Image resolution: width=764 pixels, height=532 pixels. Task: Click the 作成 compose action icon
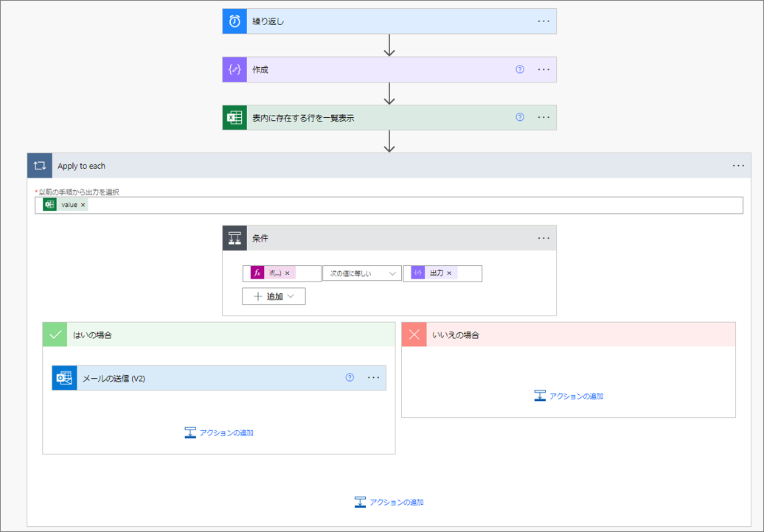[235, 69]
